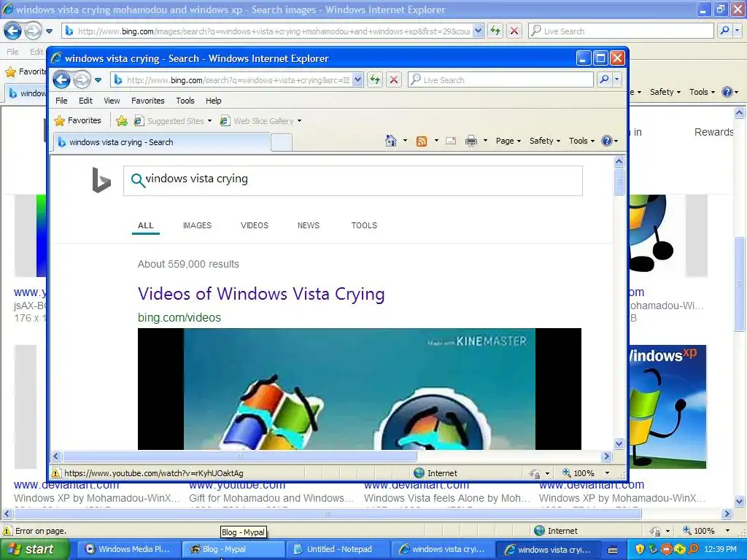Click the Bing search text field

(352, 181)
